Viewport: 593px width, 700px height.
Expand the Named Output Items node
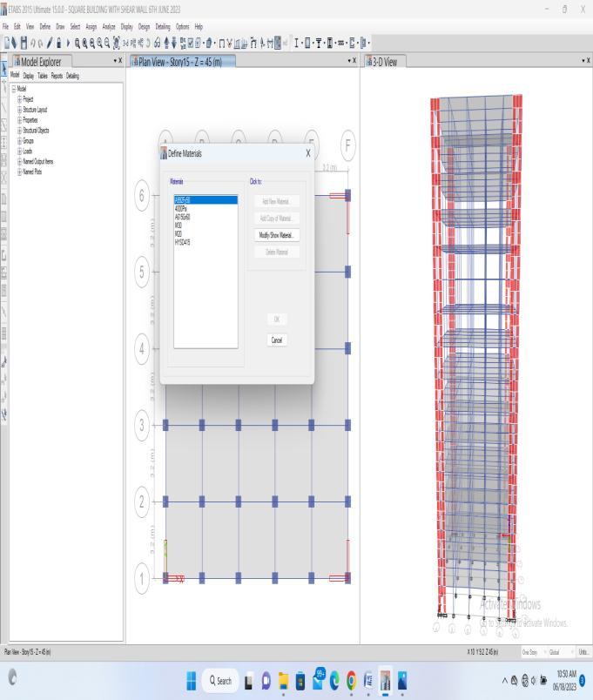click(x=20, y=161)
